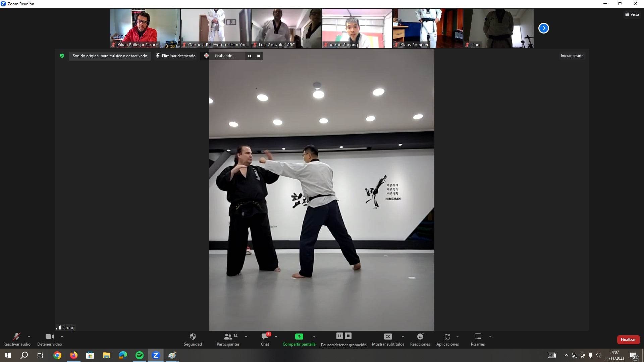This screenshot has height=362, width=644.
Task: Expand audio options arrow beside Reactivar audio
Action: [29, 337]
